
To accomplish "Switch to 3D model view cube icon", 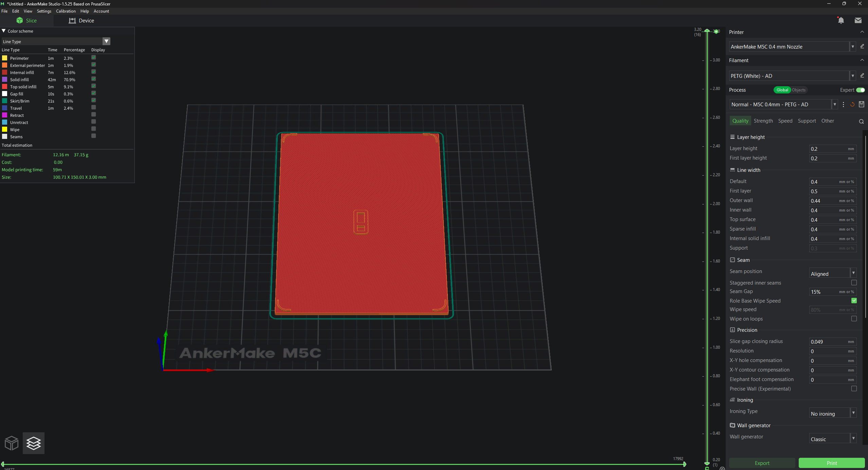I will 12,443.
